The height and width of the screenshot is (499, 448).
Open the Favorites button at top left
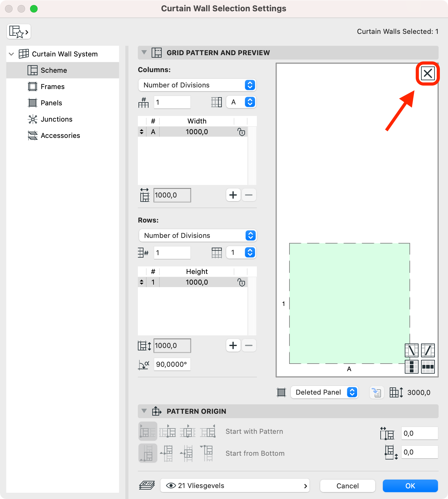19,32
